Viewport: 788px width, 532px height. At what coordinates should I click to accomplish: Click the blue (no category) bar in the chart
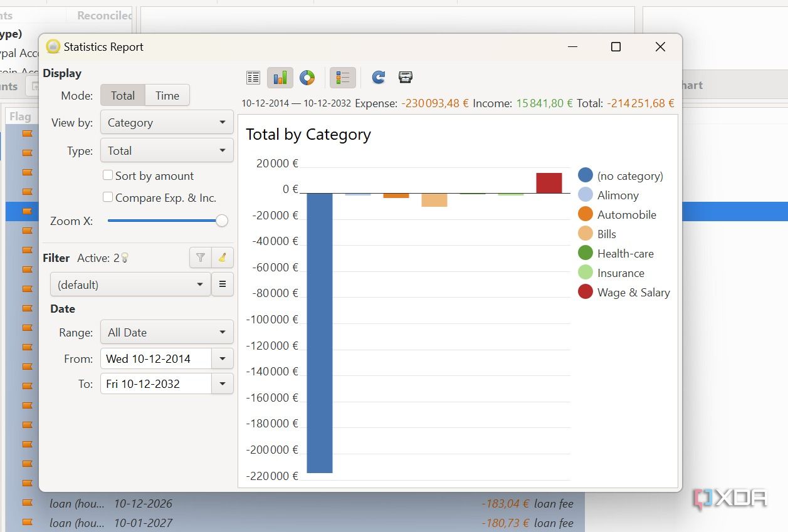coord(320,333)
